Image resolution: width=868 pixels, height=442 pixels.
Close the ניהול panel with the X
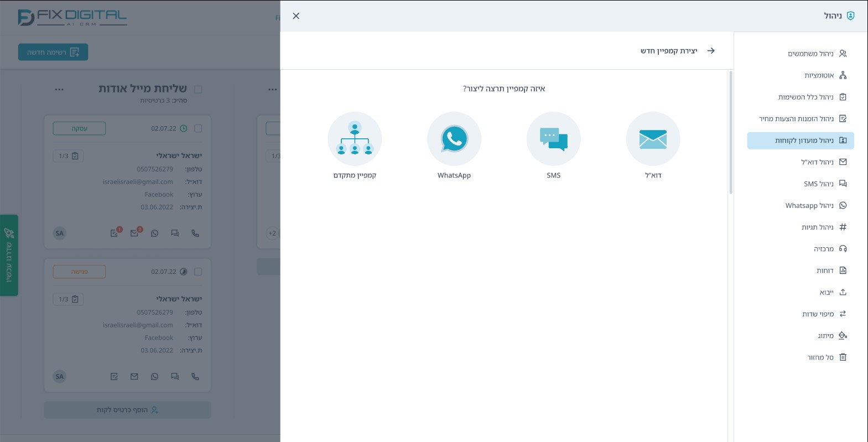(x=296, y=16)
